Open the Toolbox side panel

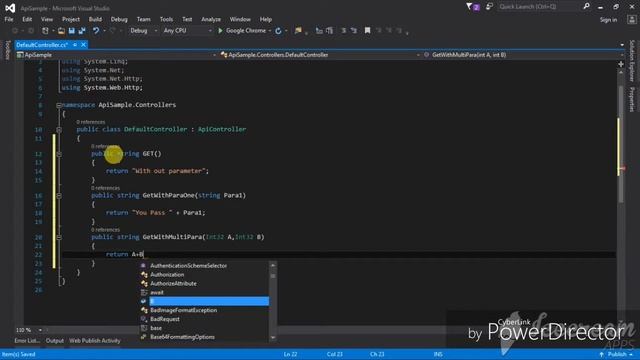point(7,50)
